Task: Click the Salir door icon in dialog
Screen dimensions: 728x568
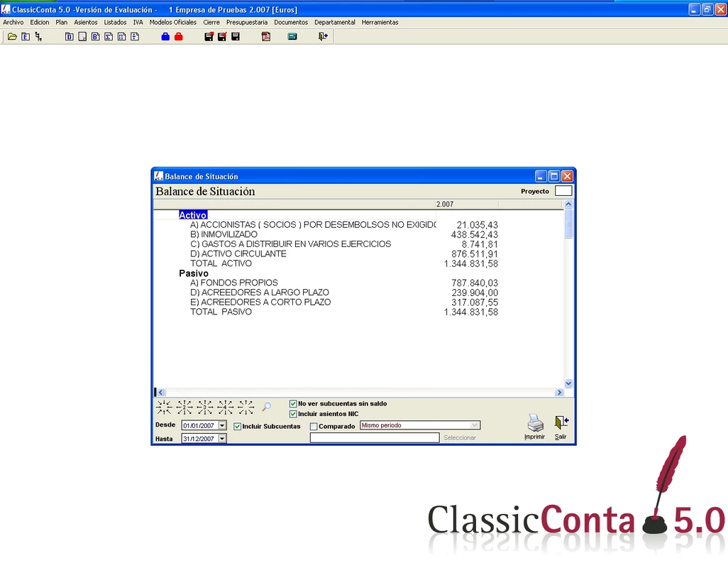Action: coord(561,427)
